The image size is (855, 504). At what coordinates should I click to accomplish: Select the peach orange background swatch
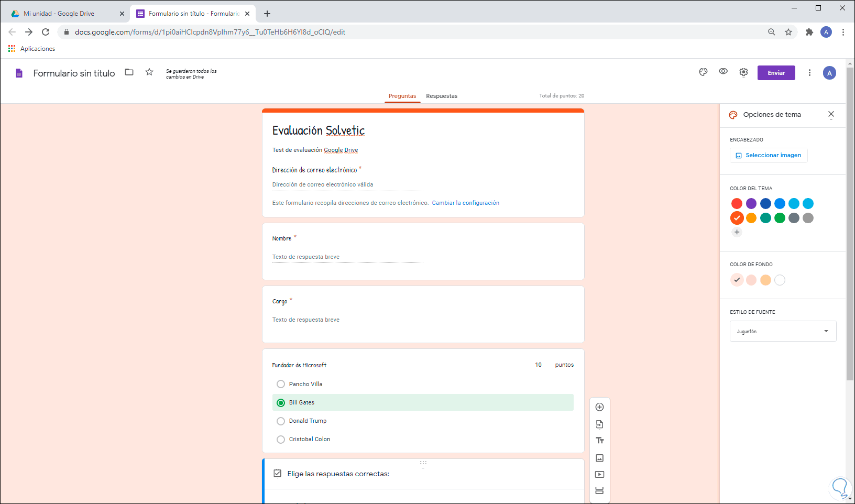coord(765,280)
